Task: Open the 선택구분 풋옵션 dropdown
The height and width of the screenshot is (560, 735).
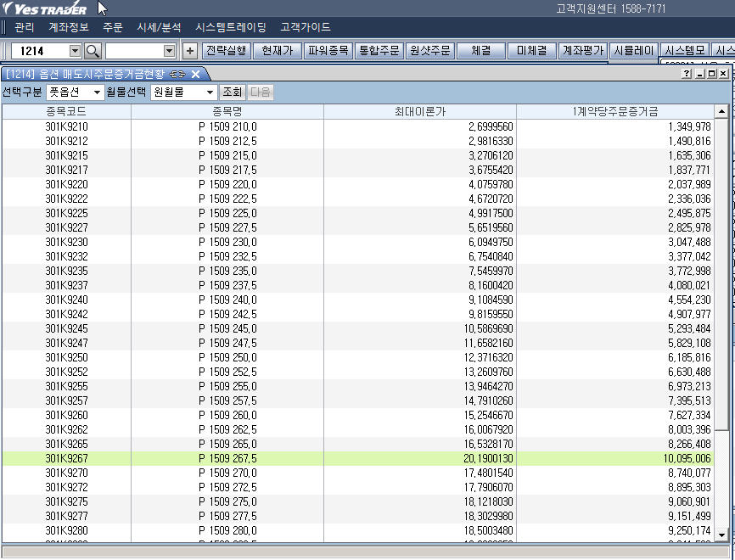Action: [x=97, y=92]
